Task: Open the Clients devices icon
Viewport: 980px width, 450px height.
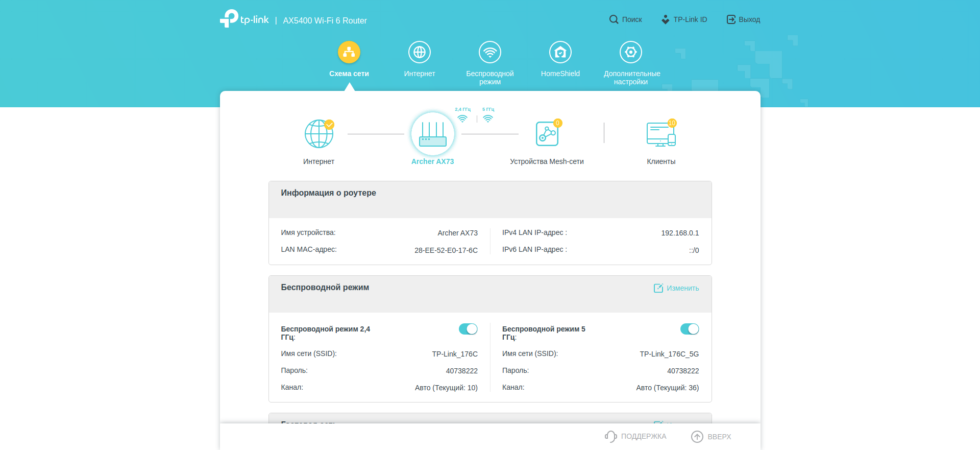Action: (x=660, y=134)
